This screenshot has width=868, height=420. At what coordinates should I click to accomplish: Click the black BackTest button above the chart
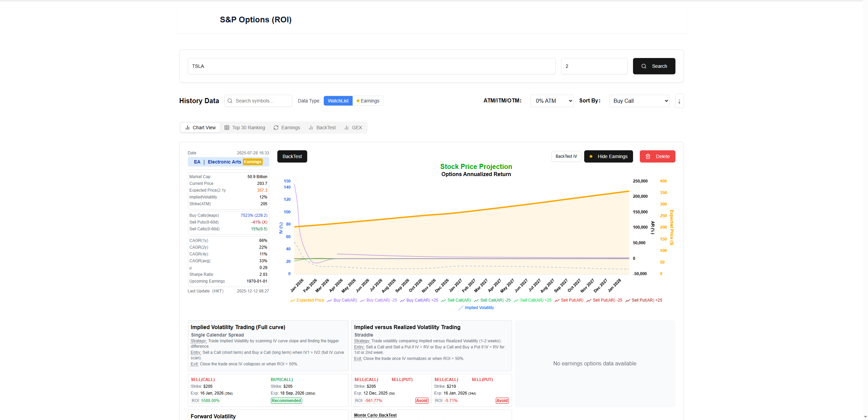(x=292, y=156)
